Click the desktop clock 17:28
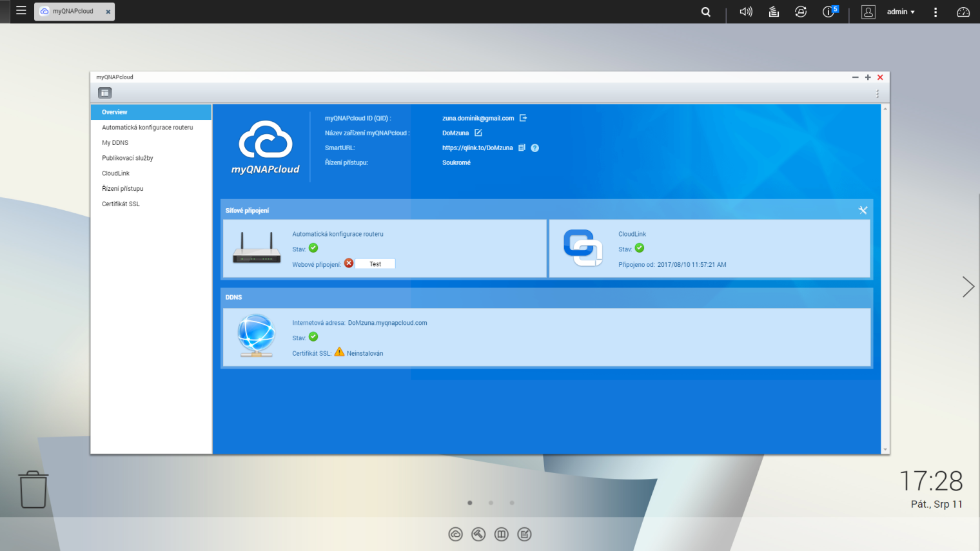This screenshot has height=551, width=980. (931, 481)
